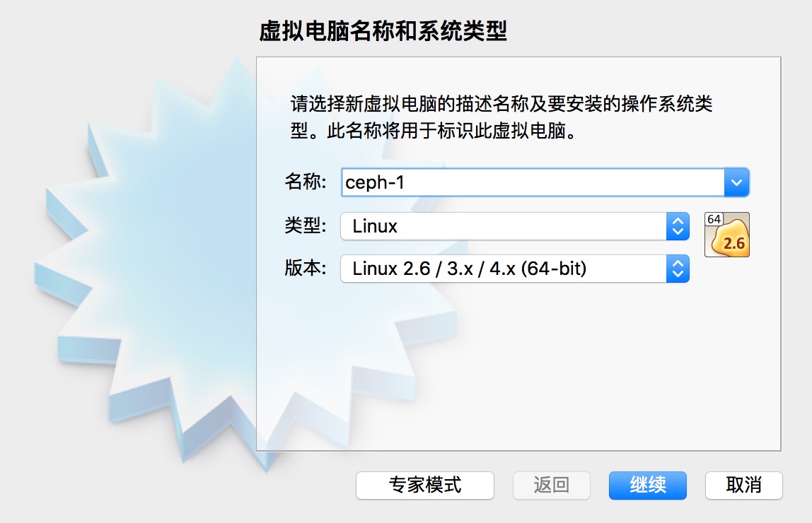This screenshot has height=523, width=812.
Task: Click the blue arrows of the 版本 selector
Action: (678, 269)
